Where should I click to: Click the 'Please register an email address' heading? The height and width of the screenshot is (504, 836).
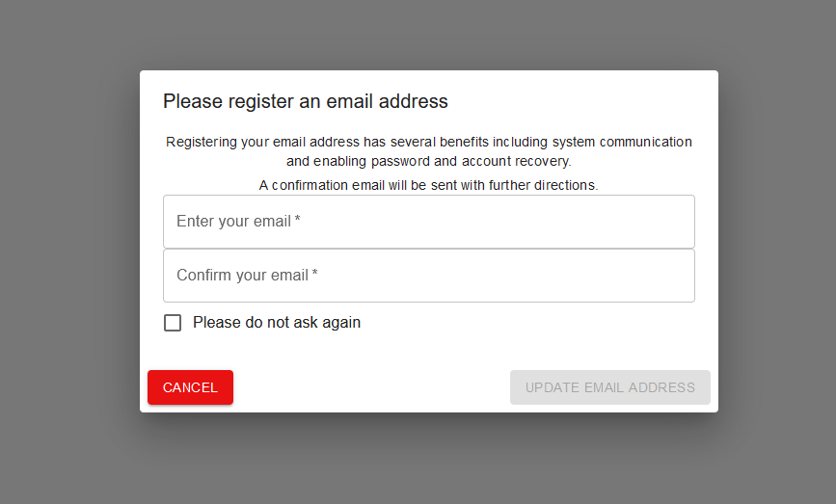point(305,101)
